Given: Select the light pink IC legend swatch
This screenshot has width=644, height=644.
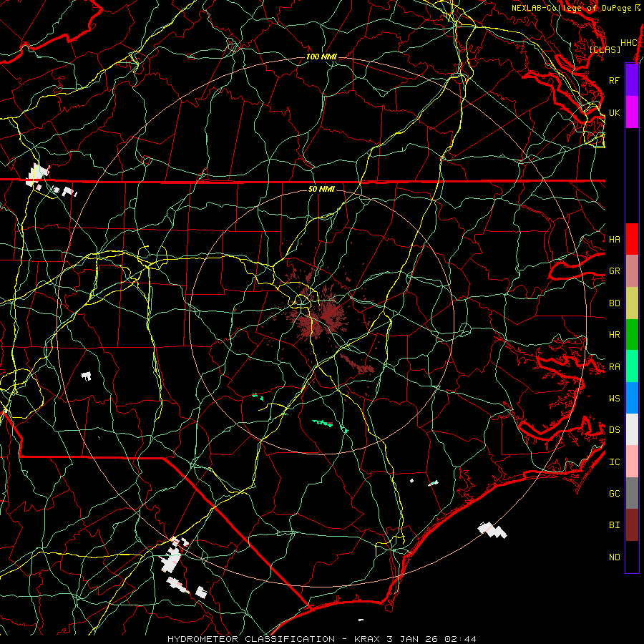Looking at the screenshot, I should tap(632, 462).
